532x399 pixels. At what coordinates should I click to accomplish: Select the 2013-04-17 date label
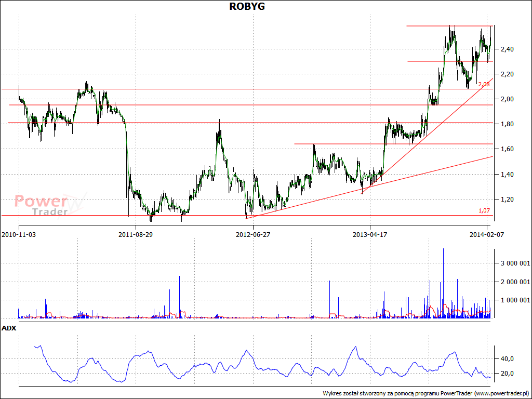click(370, 234)
